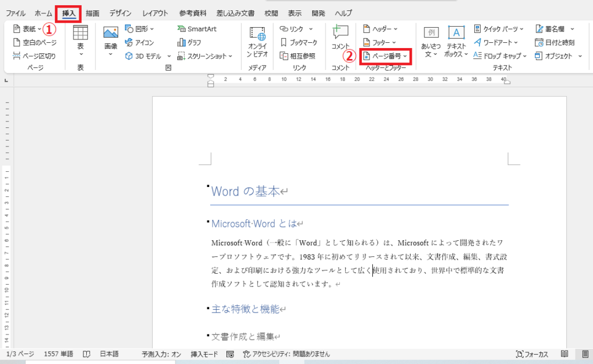The height and width of the screenshot is (364, 593).
Task: Switch to the デザイン tab
Action: pos(120,13)
